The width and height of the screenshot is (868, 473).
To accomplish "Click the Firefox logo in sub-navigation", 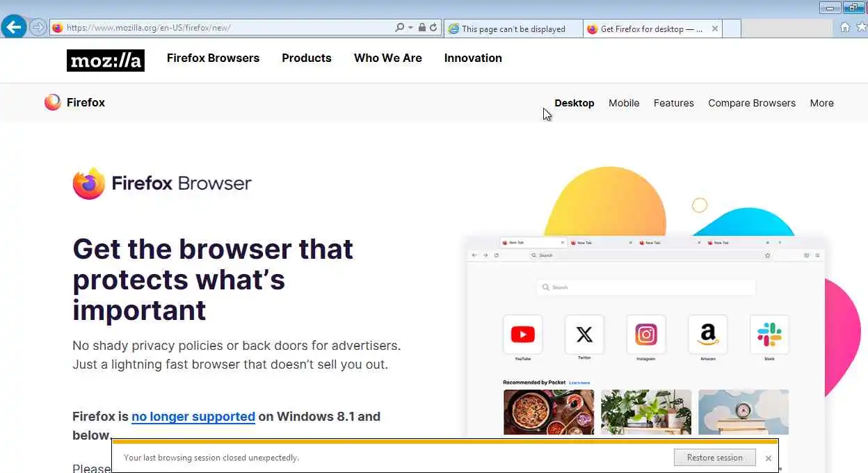I will (x=74, y=102).
